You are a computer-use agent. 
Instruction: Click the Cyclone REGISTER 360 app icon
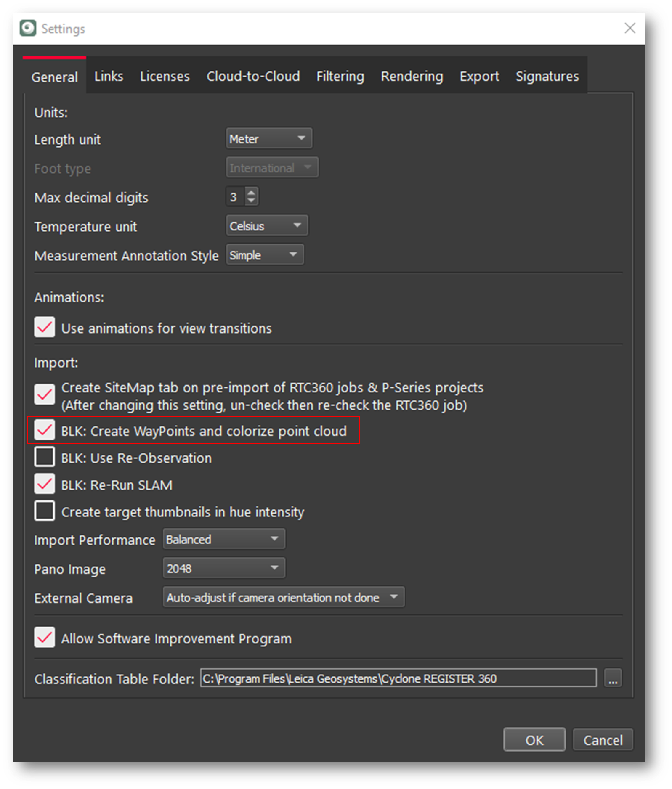point(28,29)
